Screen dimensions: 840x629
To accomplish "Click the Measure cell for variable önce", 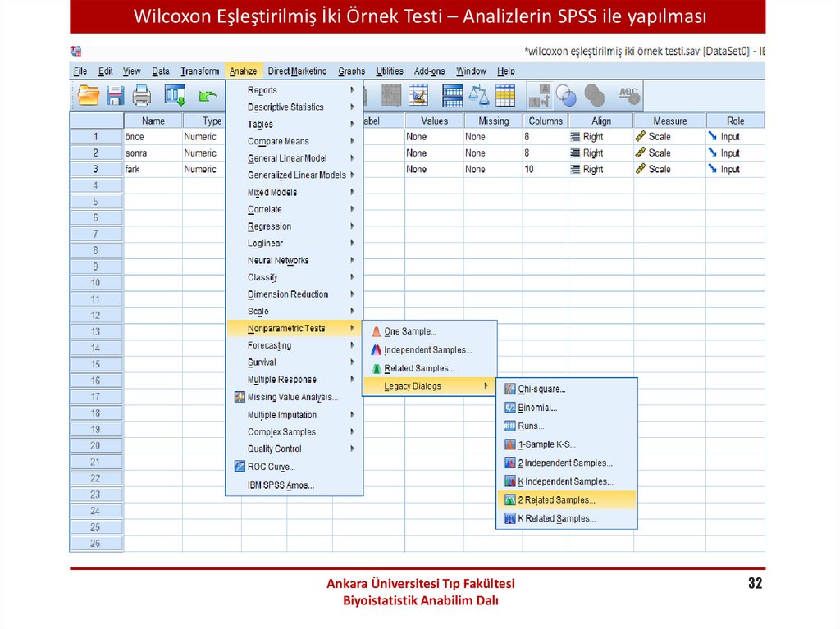I will [669, 137].
